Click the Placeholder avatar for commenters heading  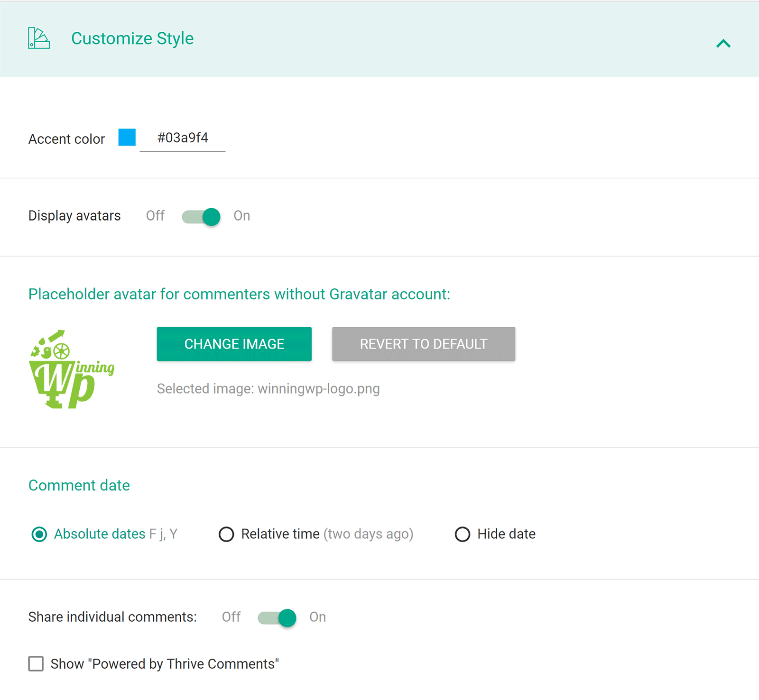coord(239,294)
